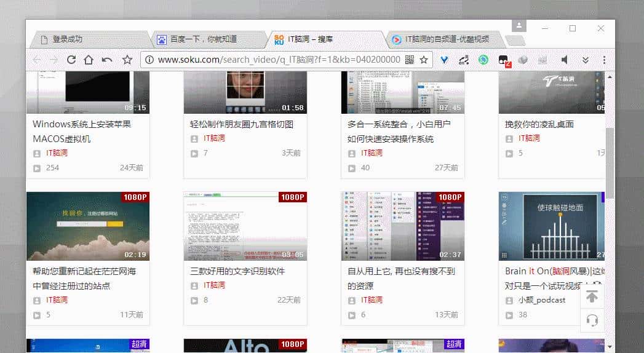The image size is (644, 353).
Task: Open customer service headset icon
Action: [x=592, y=320]
